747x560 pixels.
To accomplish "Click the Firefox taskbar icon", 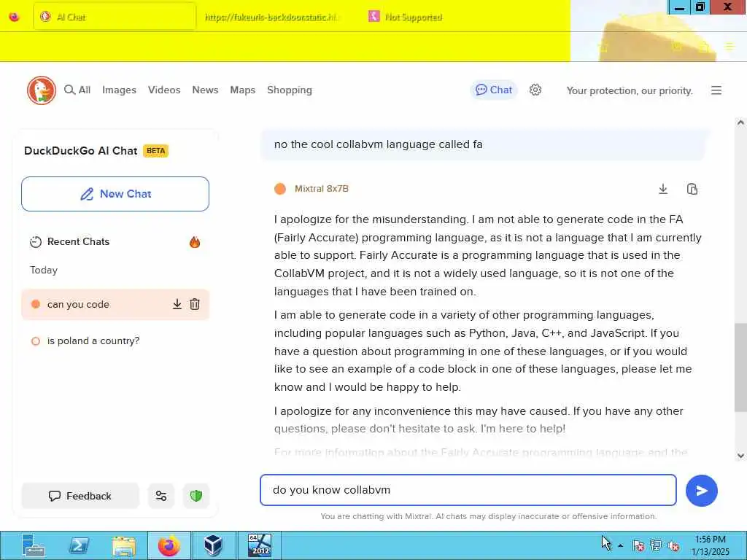I will [x=169, y=545].
